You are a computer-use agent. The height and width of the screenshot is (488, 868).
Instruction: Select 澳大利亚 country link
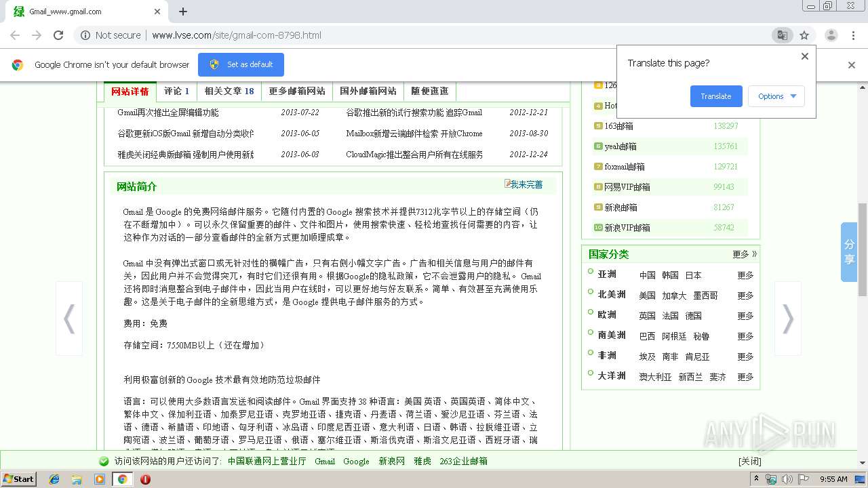655,377
